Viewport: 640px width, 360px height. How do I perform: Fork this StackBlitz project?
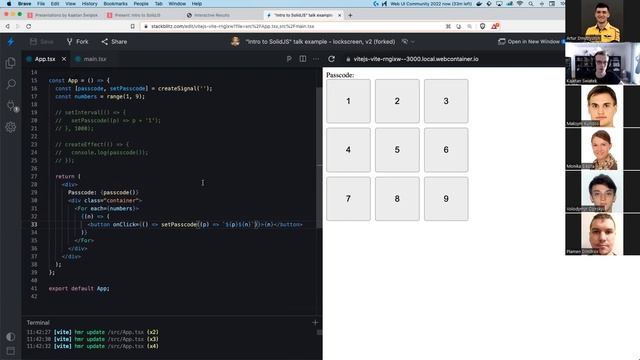(x=78, y=42)
